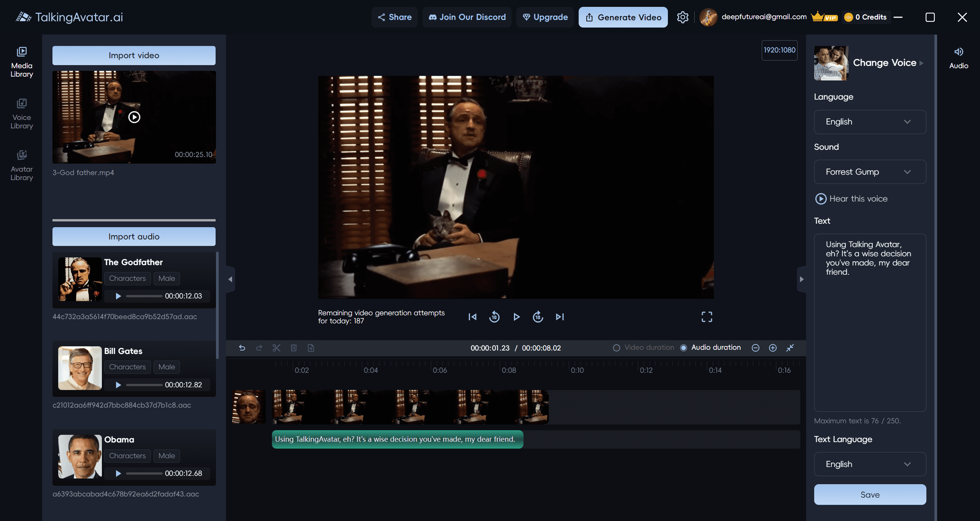This screenshot has height=521, width=980.
Task: Select The Godfather voice thumbnail
Action: click(80, 279)
